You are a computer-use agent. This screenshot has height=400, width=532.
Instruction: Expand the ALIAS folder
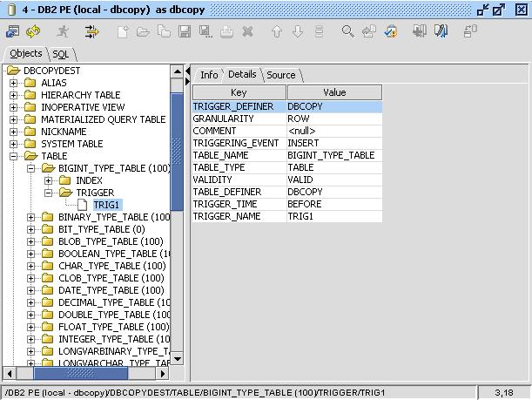(13, 83)
